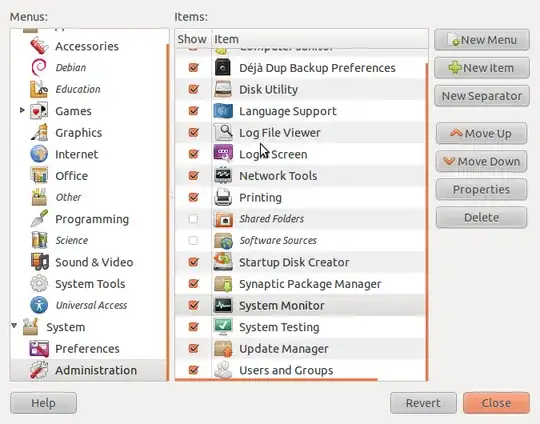Select the Sound & Video menu
This screenshot has height=424, width=540.
[x=94, y=262]
